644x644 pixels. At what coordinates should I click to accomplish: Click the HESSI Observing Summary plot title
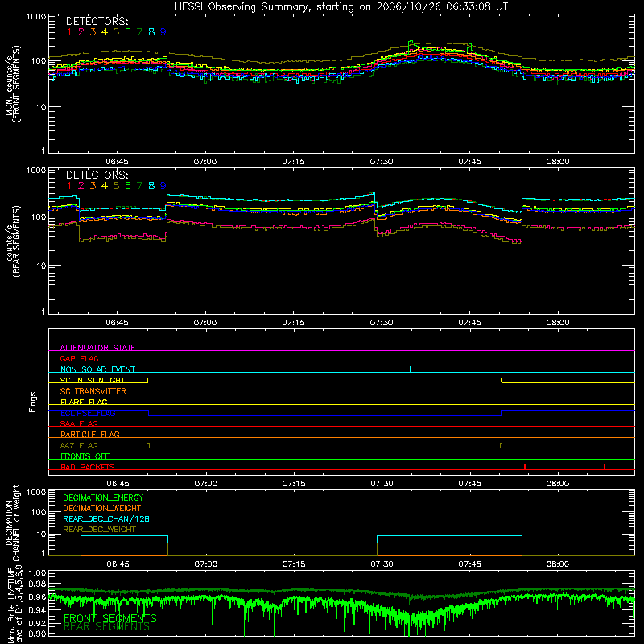341,7
